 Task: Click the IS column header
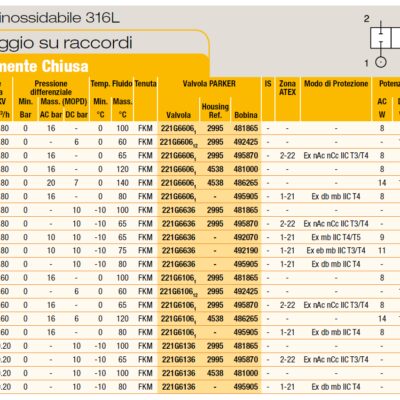tap(268, 83)
